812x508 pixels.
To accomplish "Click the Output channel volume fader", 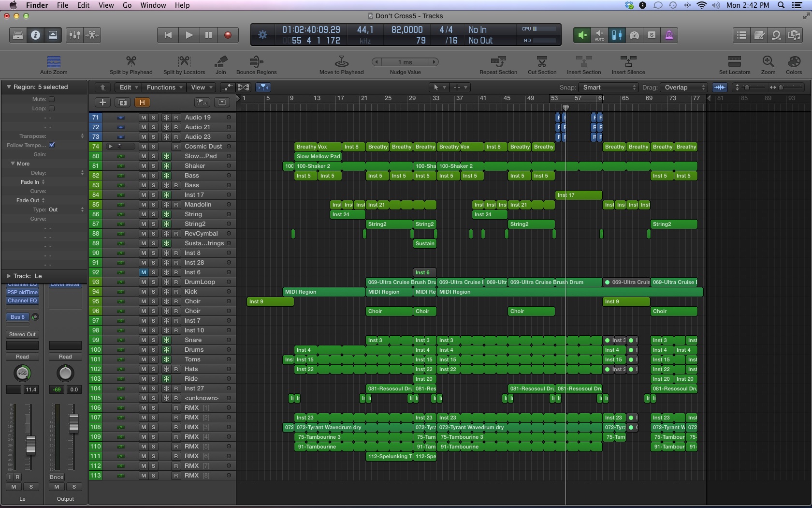I will tap(73, 423).
